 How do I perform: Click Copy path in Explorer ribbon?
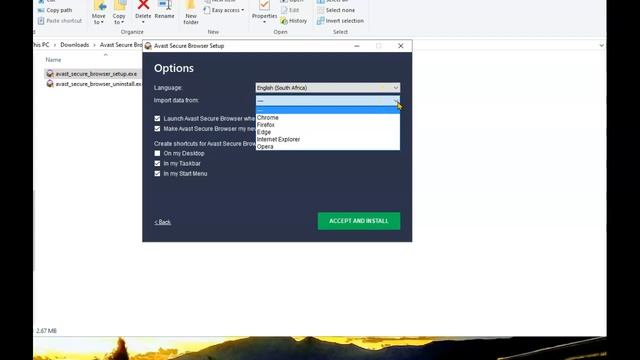coord(55,10)
